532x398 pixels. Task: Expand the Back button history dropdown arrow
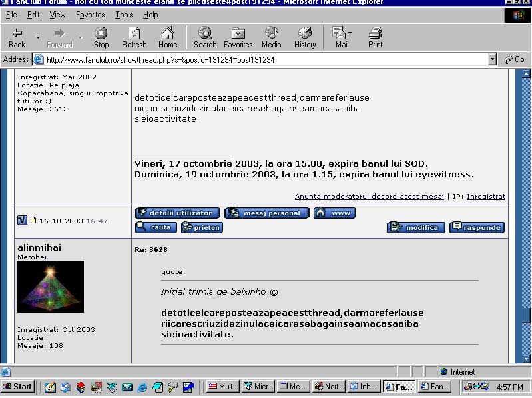38,37
